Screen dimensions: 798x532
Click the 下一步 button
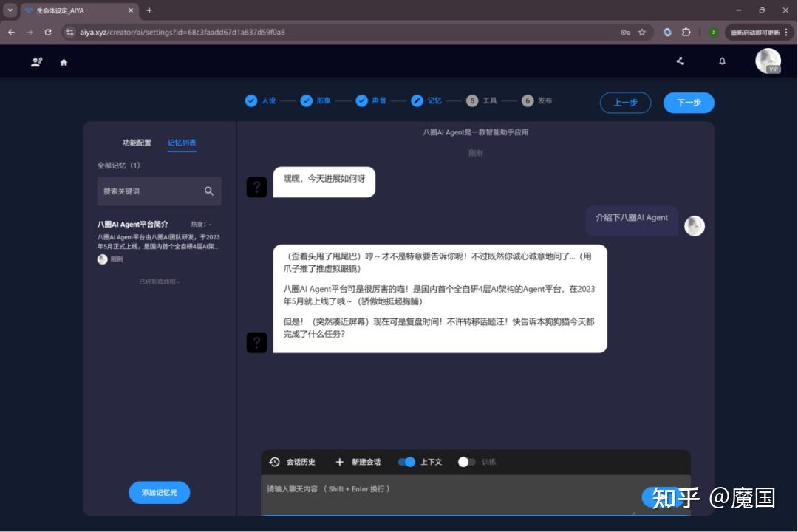click(689, 102)
